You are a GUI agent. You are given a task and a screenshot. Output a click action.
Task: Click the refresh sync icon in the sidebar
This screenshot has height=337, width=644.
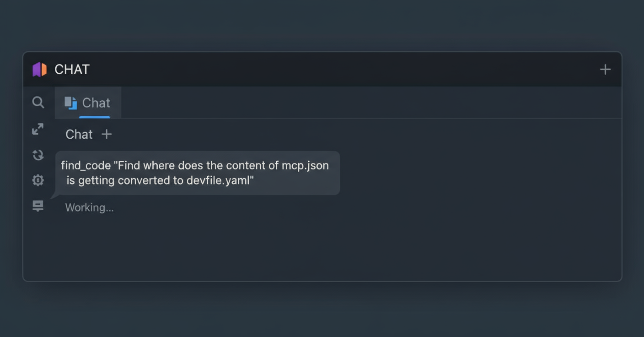tap(38, 155)
